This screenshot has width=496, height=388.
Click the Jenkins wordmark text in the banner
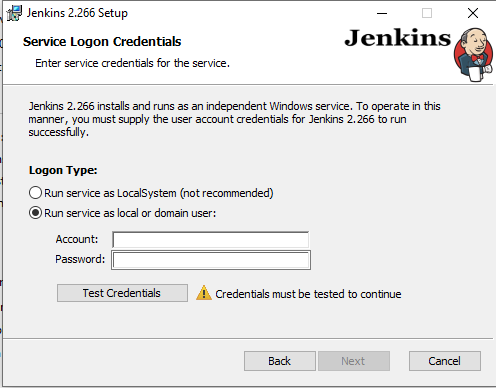point(397,38)
